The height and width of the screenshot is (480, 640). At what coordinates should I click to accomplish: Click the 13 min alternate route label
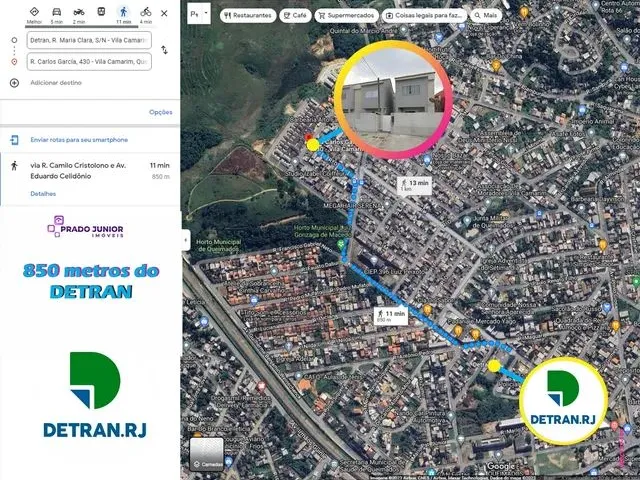414,186
